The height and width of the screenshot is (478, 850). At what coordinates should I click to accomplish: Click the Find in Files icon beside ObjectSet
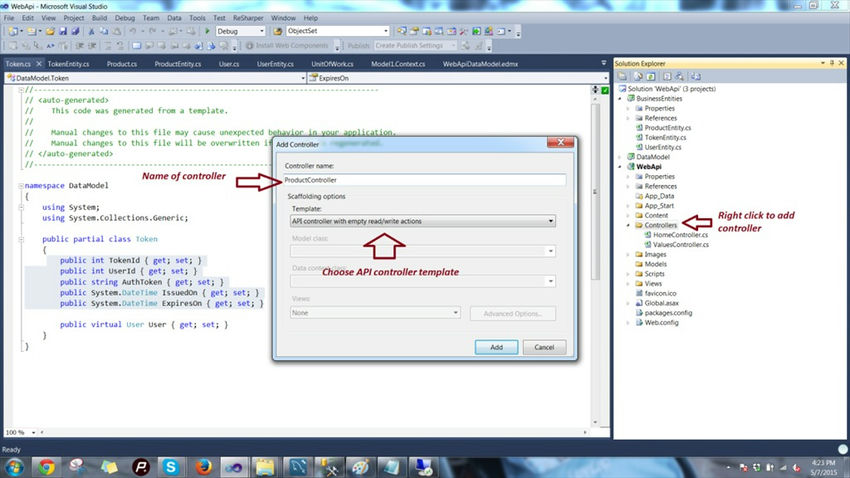point(278,31)
